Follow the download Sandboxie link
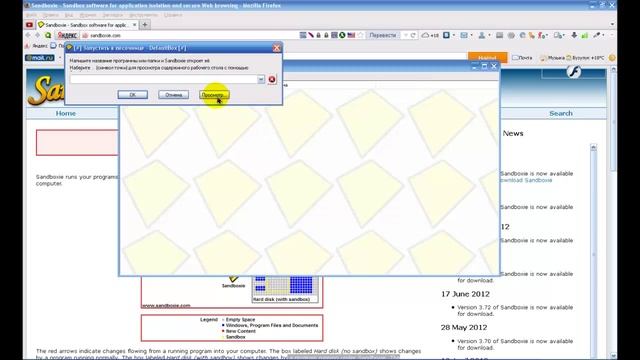This screenshot has height=360, width=640. point(526,180)
